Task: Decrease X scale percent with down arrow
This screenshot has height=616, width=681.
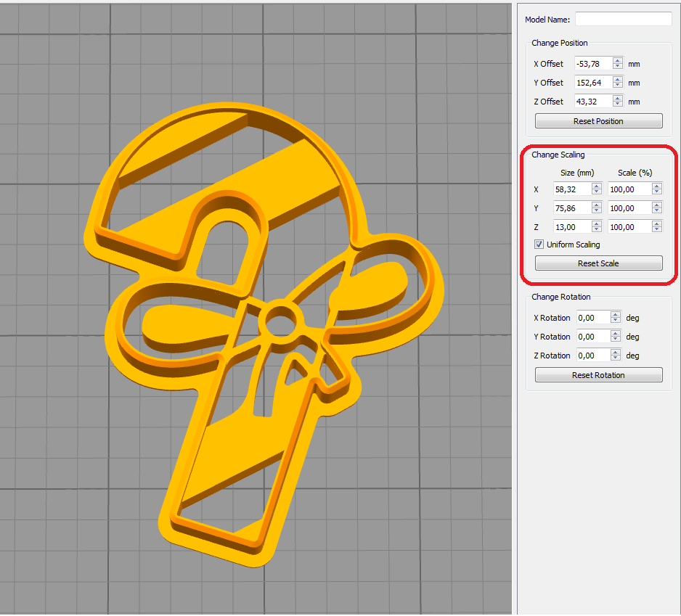Action: click(657, 192)
